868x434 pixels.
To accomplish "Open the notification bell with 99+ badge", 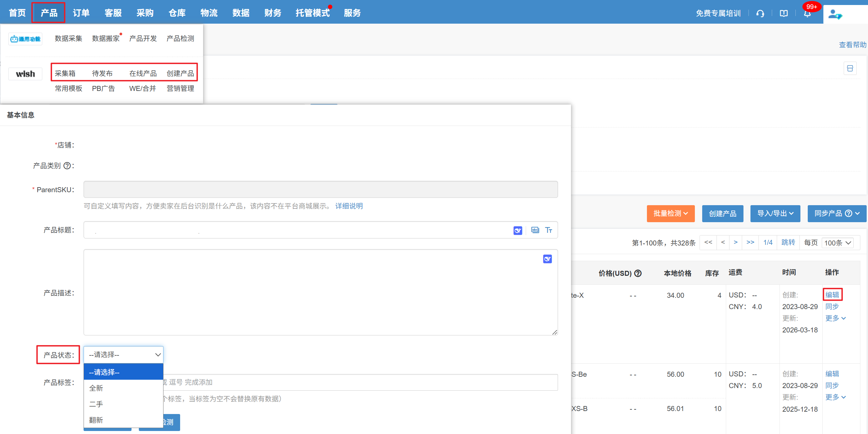I will (807, 13).
